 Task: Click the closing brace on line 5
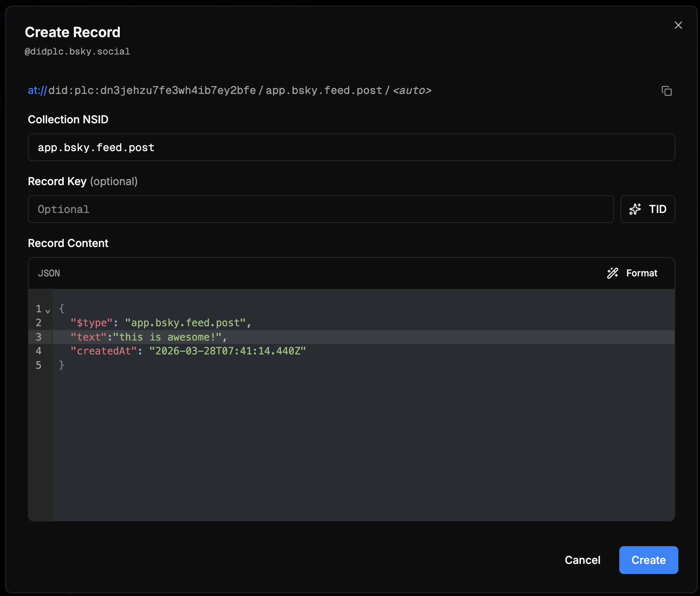pyautogui.click(x=61, y=365)
